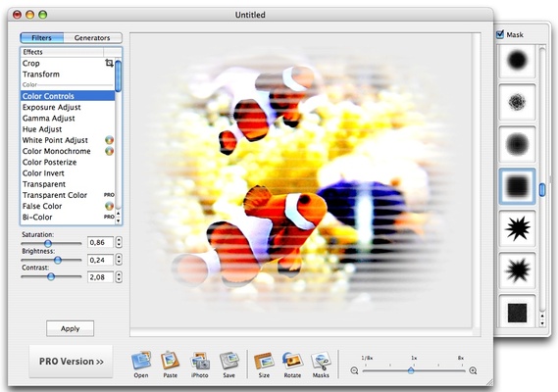Click Contrast value field 2,08
558x392 pixels.
(100, 277)
